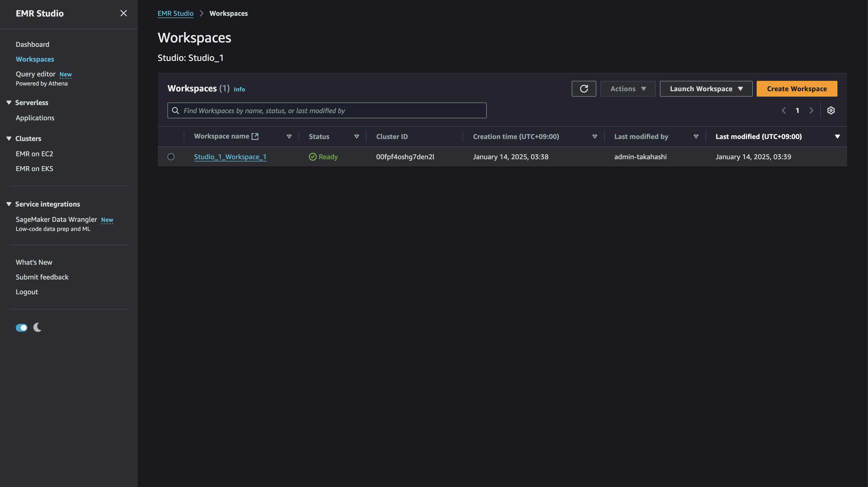Click cluster ID 00fpf4oshg7den2l cell
The image size is (868, 487).
pyautogui.click(x=405, y=157)
